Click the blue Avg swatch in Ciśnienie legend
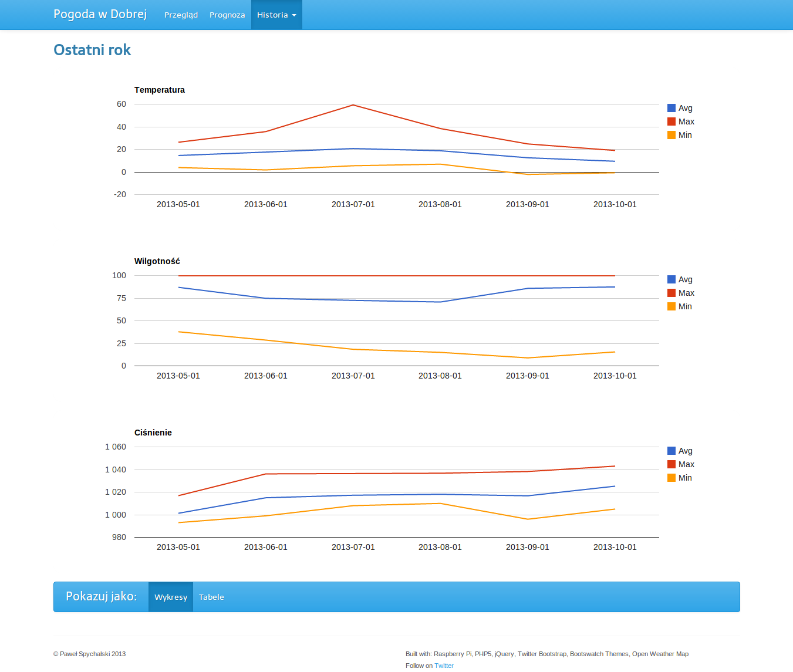The width and height of the screenshot is (793, 672). pos(671,451)
